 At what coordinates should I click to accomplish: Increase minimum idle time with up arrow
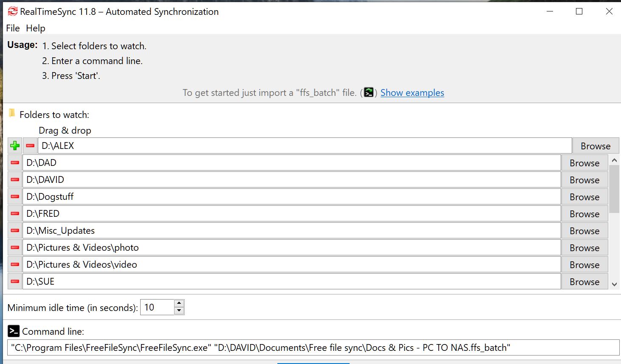click(x=179, y=303)
